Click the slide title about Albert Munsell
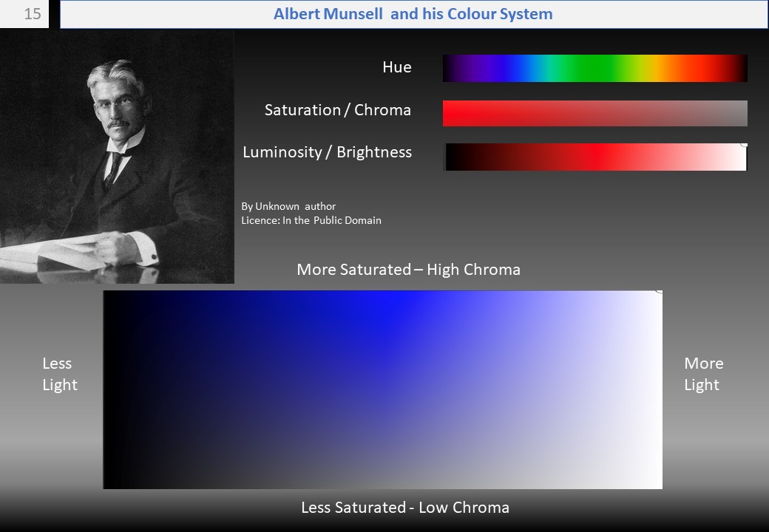769x532 pixels. [413, 14]
